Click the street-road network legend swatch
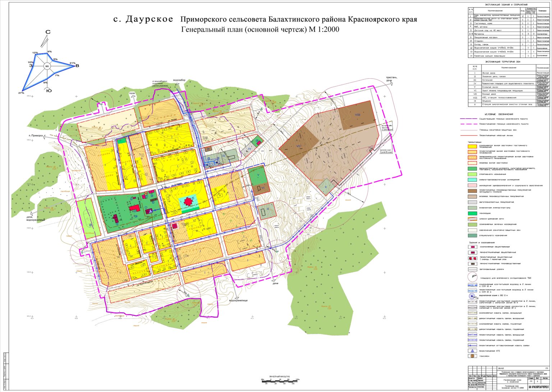Viewport: 552px width, 392px height. click(472, 219)
